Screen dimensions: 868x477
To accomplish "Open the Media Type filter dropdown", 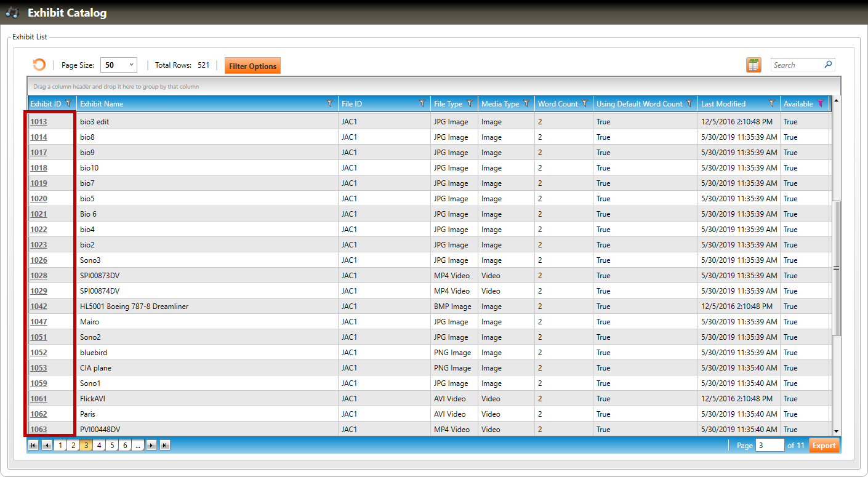I will [x=526, y=104].
